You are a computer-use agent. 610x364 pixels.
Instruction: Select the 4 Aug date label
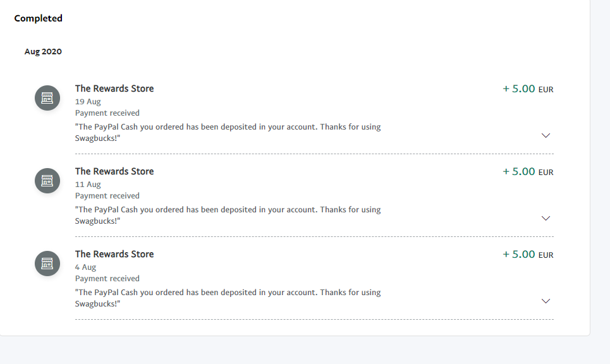(x=86, y=267)
